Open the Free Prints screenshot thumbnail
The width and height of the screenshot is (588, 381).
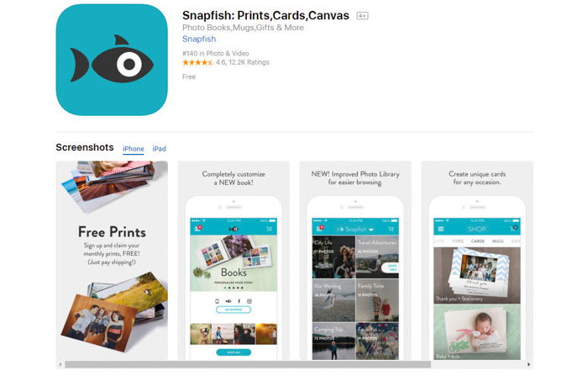pyautogui.click(x=112, y=261)
